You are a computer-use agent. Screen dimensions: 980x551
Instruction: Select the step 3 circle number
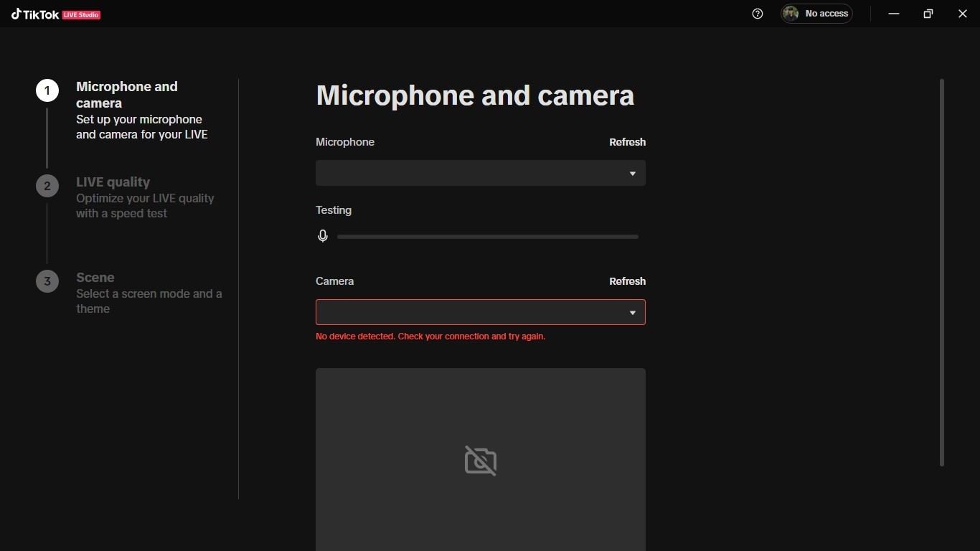coord(47,281)
